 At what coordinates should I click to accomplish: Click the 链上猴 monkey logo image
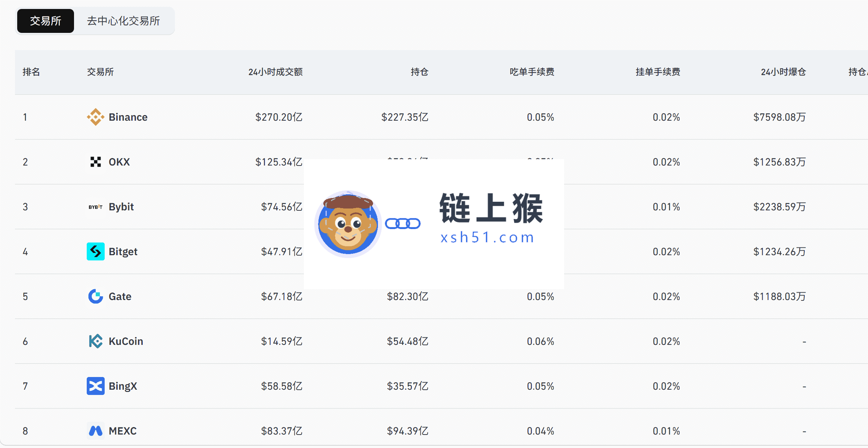click(x=348, y=224)
